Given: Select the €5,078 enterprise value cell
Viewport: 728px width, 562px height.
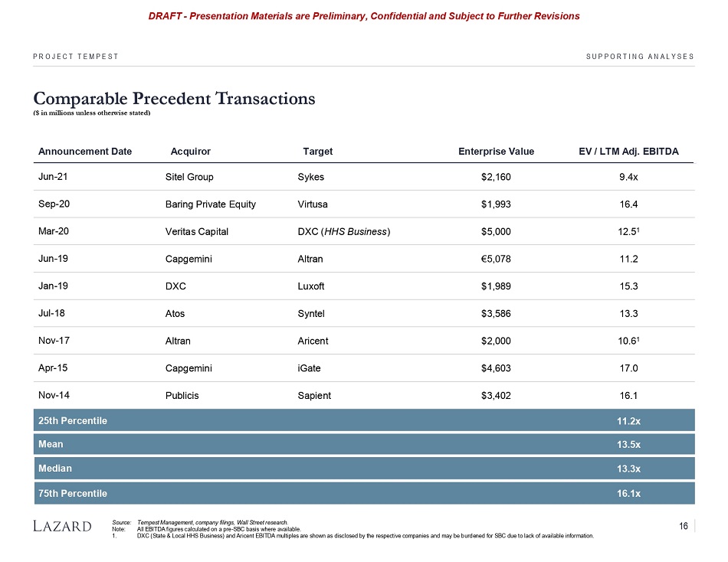Looking at the screenshot, I should tap(496, 259).
